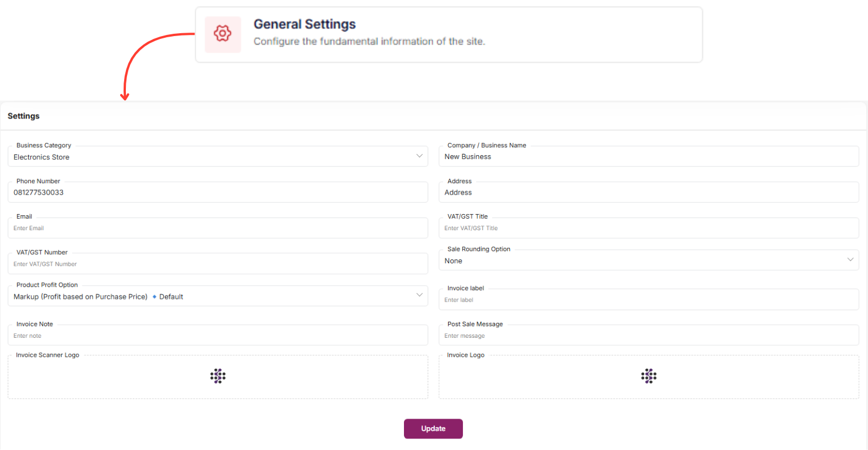Click the Sale Rounding Option chevron arrow
Screen dimensions: 868x450
850,260
